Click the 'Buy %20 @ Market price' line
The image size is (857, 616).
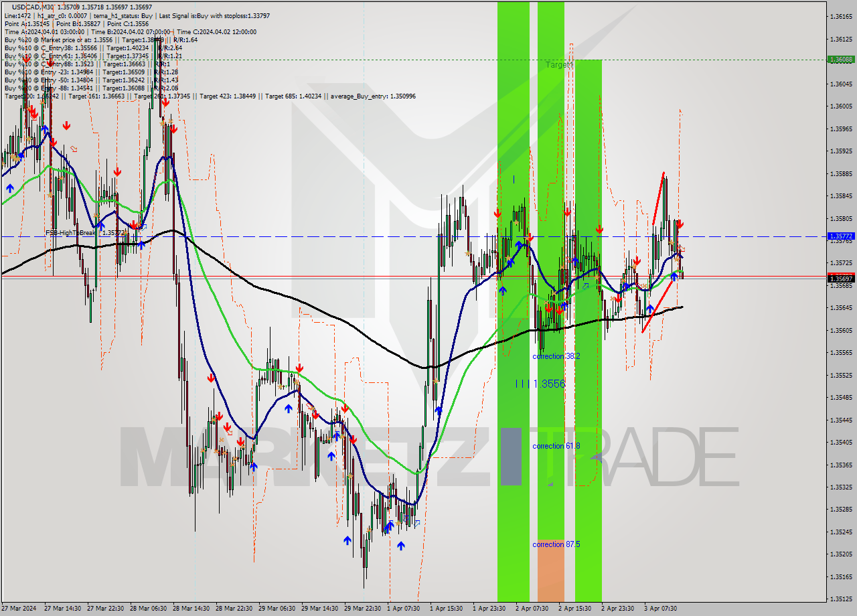click(x=101, y=40)
